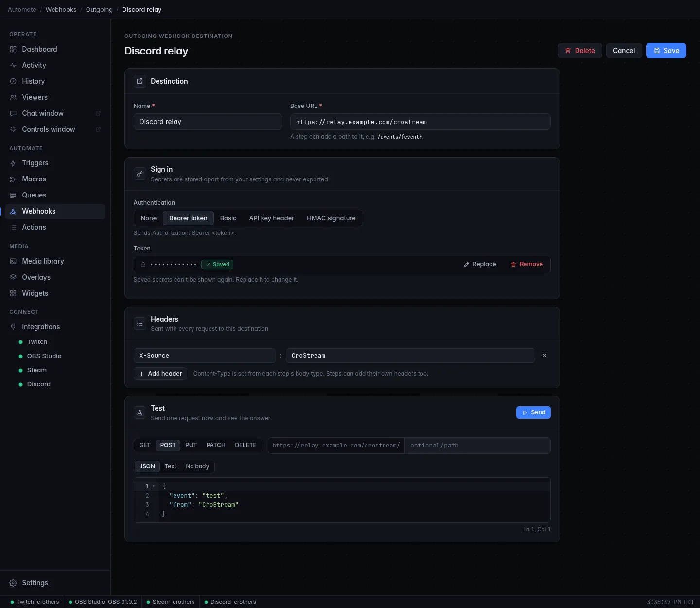Delete the Discord relay destination

point(580,51)
